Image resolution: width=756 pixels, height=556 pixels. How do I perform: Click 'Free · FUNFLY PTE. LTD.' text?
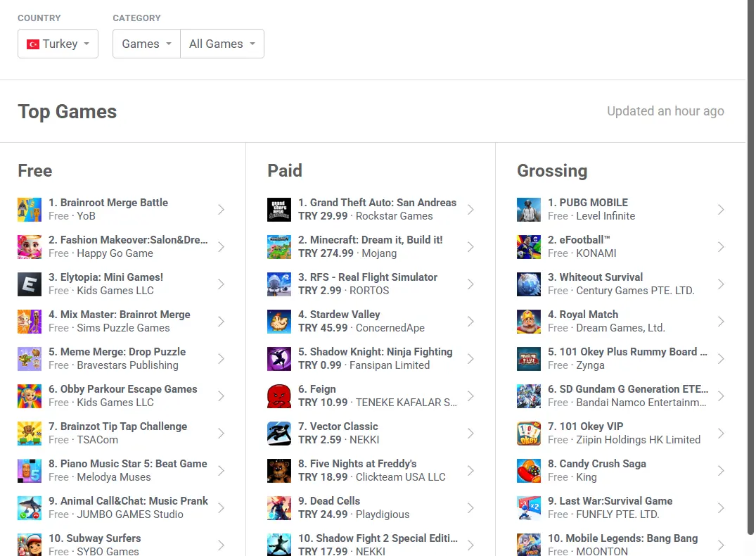(x=603, y=514)
